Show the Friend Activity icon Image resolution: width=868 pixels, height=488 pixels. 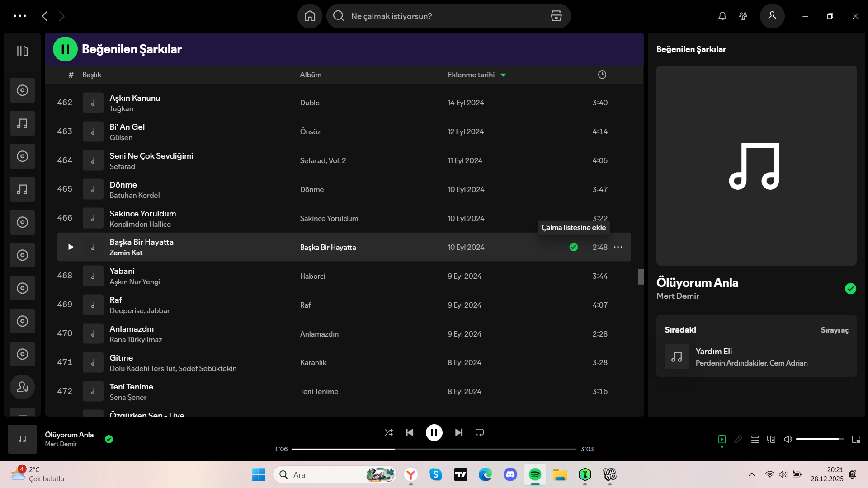pyautogui.click(x=743, y=16)
